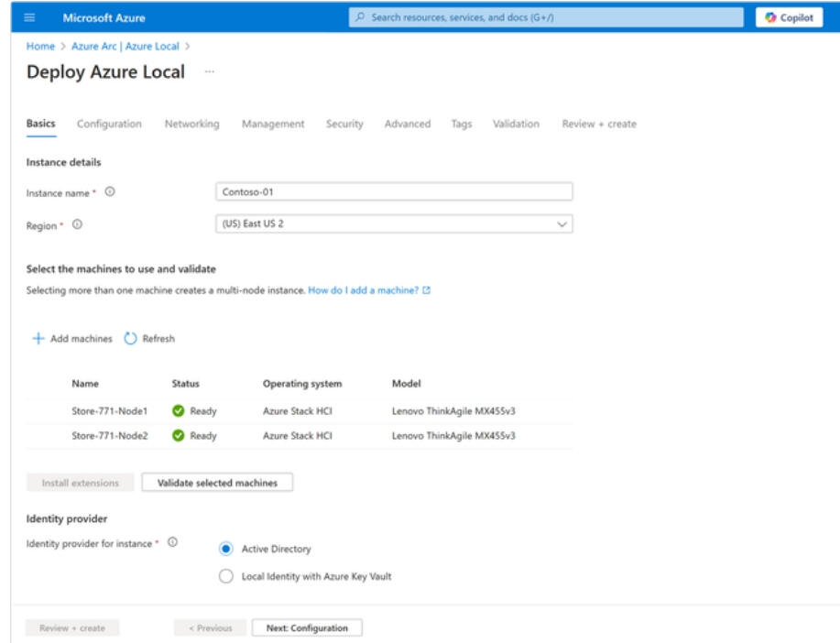Click Validate selected machines
The width and height of the screenshot is (840, 643).
coord(217,482)
